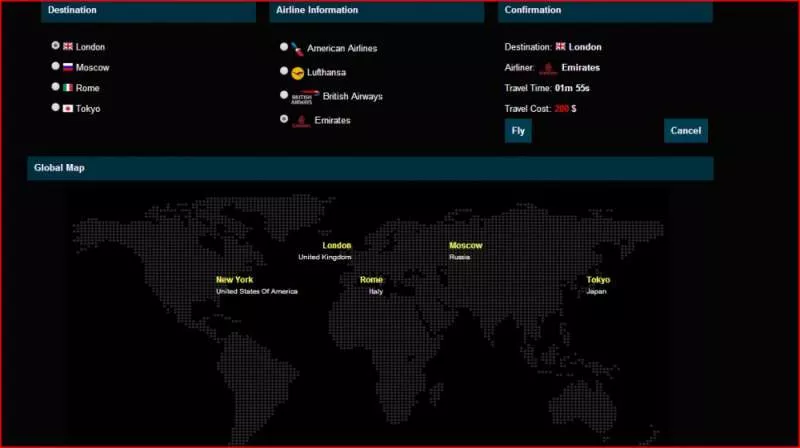Screen dimensions: 800x448
Task: Click the Destination panel header
Action: (x=149, y=11)
